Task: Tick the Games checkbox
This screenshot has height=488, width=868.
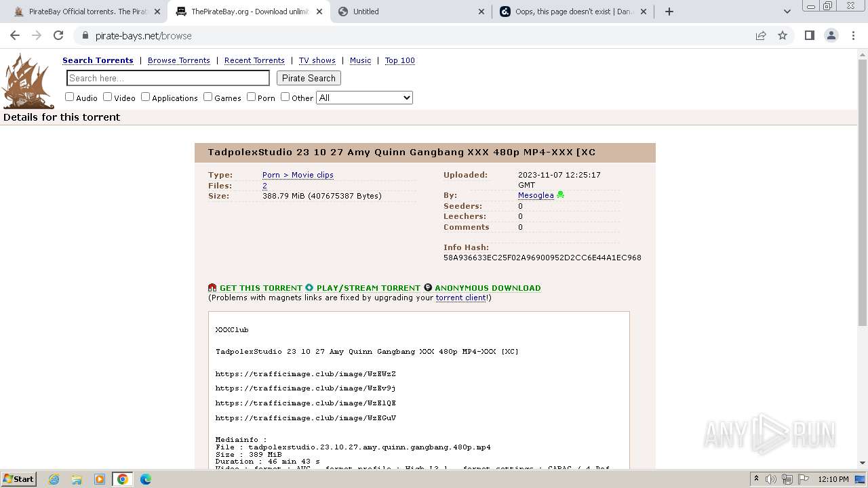Action: tap(208, 97)
